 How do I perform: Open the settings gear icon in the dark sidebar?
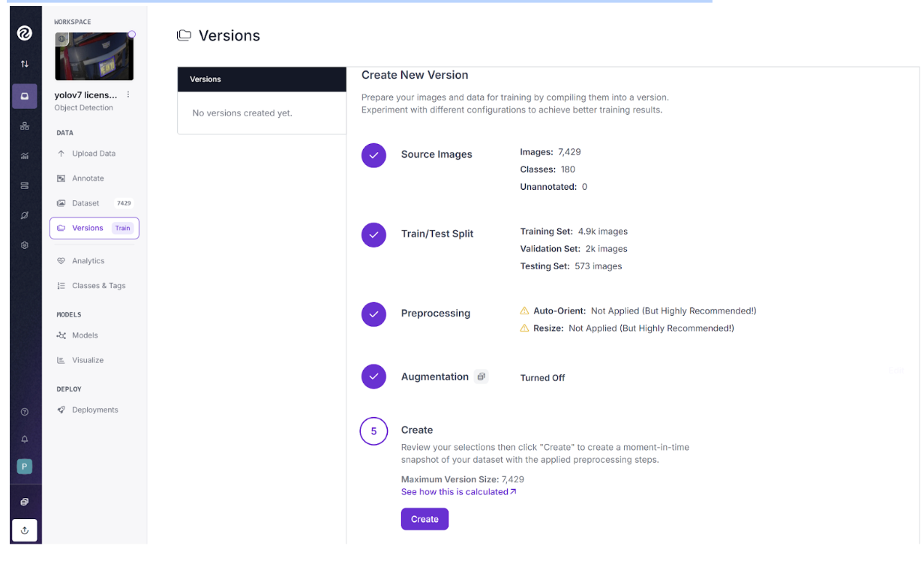(x=25, y=245)
